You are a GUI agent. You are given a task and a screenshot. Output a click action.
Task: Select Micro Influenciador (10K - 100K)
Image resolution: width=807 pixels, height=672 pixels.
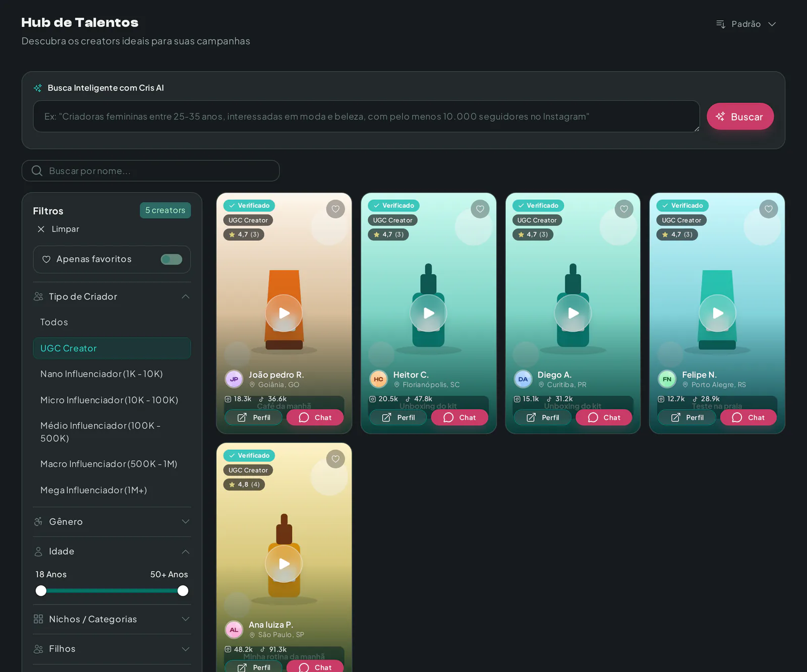click(112, 400)
